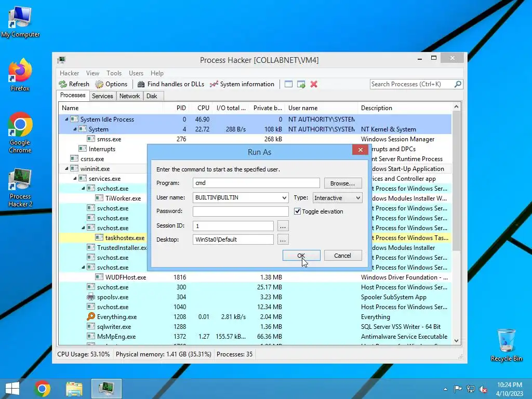Screen dimensions: 532x399
Task: Click the muted volume tray icon
Action: (483, 389)
